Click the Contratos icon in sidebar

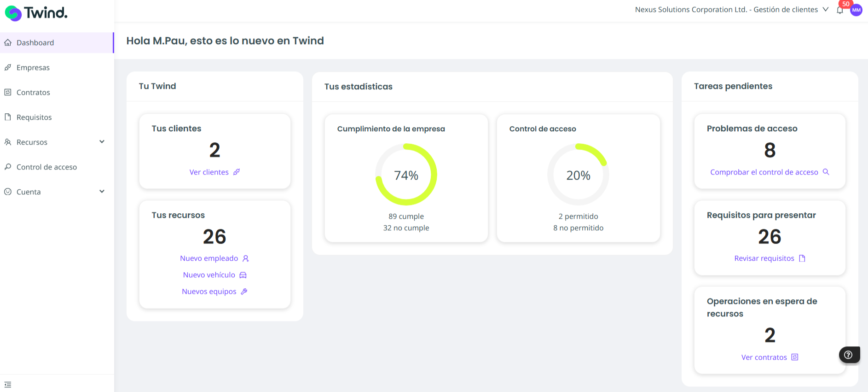[8, 93]
